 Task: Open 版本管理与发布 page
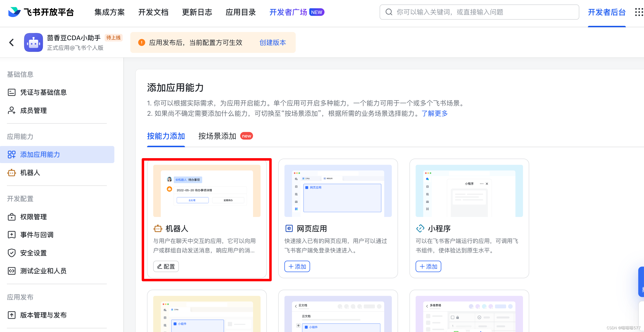pyautogui.click(x=43, y=315)
